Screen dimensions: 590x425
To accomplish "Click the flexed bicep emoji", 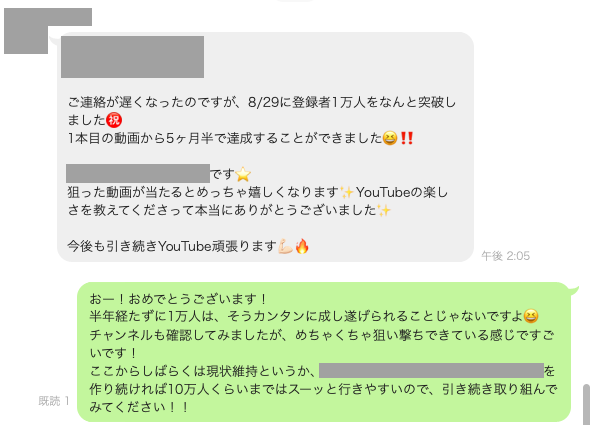I will (x=285, y=247).
